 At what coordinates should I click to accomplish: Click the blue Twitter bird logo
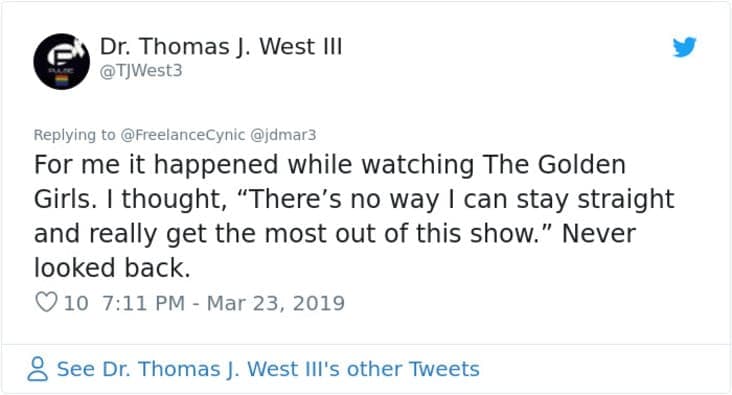point(684,47)
